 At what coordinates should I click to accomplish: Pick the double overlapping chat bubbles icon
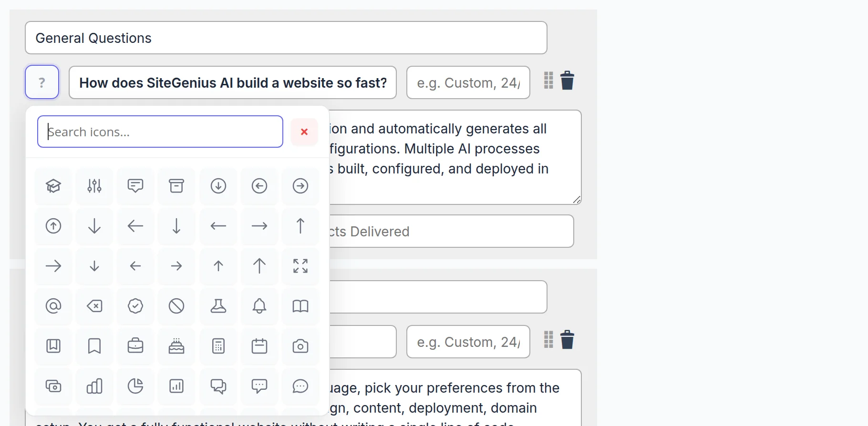pyautogui.click(x=218, y=386)
